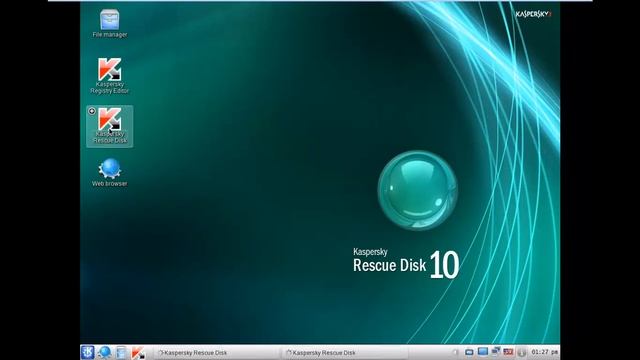Expand hidden system tray icons arrow
This screenshot has width=640, height=360.
(x=456, y=352)
